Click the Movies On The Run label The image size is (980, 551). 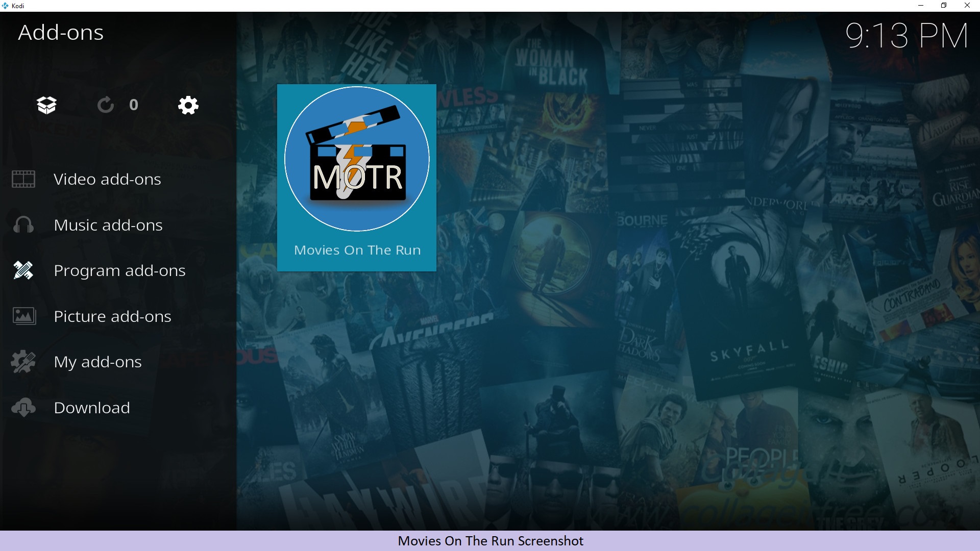[357, 250]
